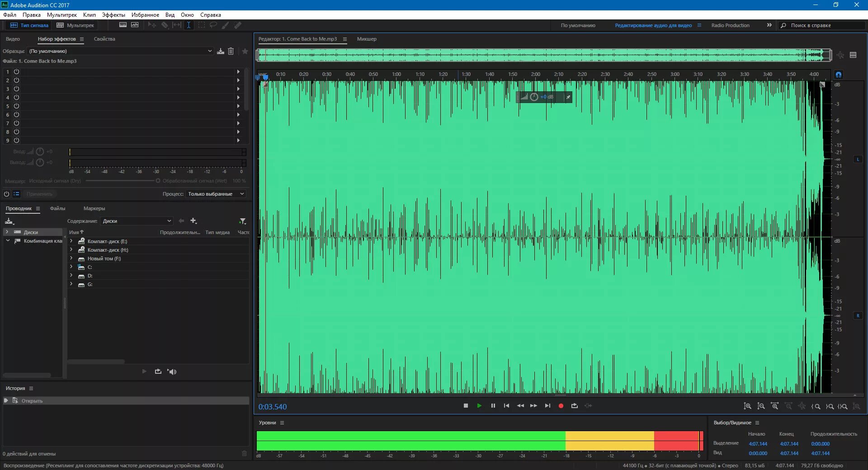Image resolution: width=868 pixels, height=470 pixels.
Task: Open the presets dropdown (По умолчанию)
Action: pyautogui.click(x=120, y=51)
